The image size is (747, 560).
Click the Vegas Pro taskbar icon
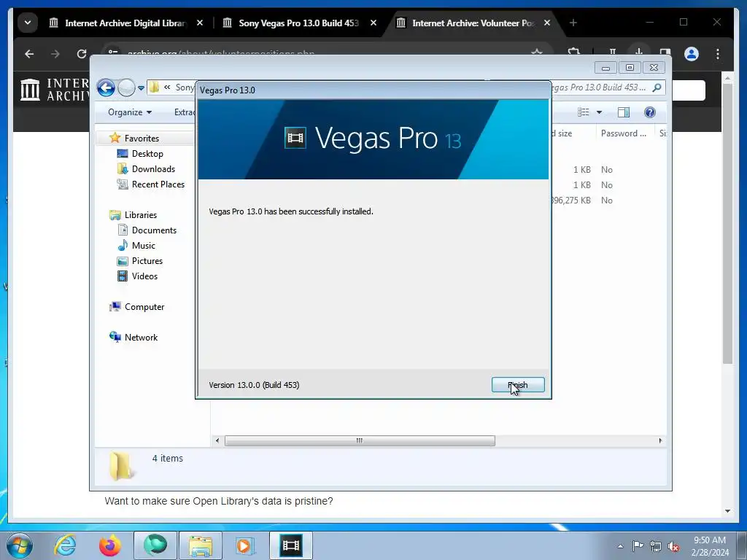290,545
